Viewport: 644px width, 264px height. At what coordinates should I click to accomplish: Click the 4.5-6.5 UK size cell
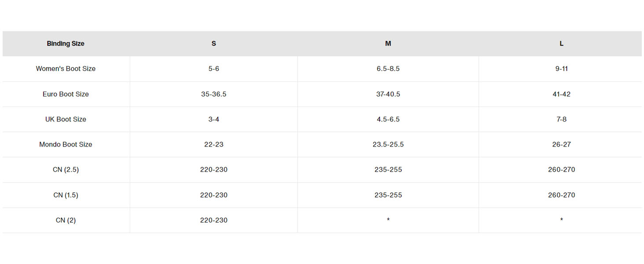pos(388,119)
